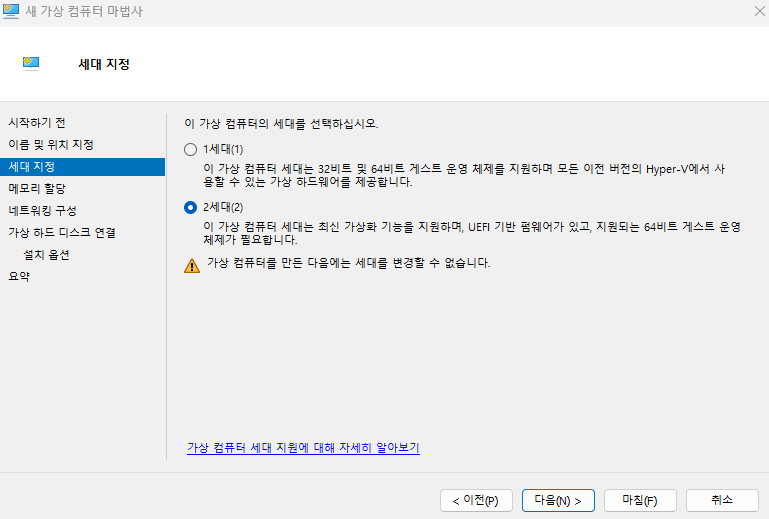Viewport: 769px width, 519px height.
Task: Click the 2세대 description mentioning UEFI
Action: [472, 233]
